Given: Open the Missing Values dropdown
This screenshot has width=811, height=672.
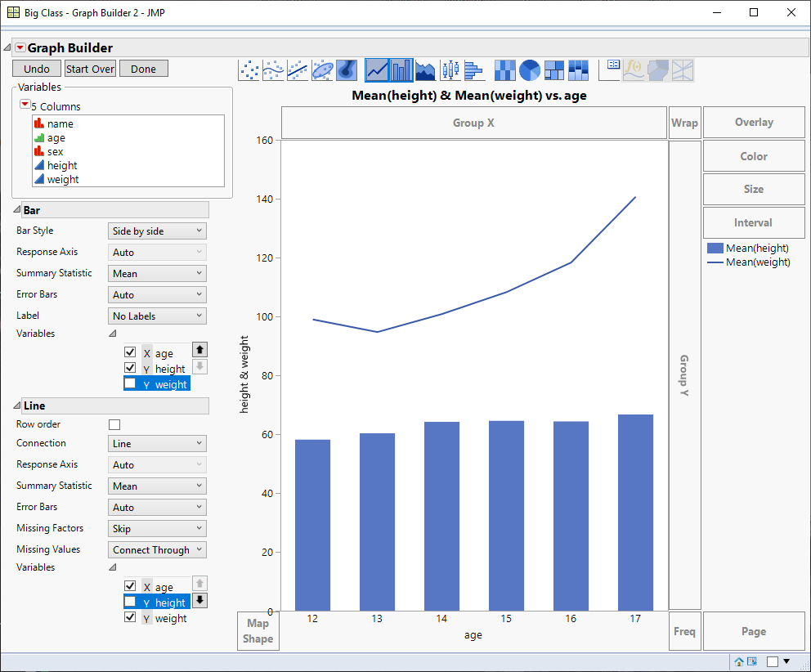Looking at the screenshot, I should [157, 549].
